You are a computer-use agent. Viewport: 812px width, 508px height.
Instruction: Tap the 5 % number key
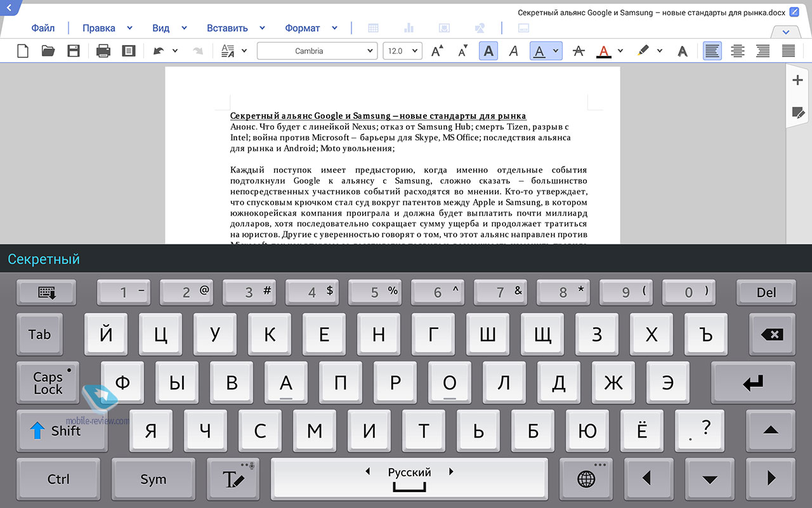point(376,292)
